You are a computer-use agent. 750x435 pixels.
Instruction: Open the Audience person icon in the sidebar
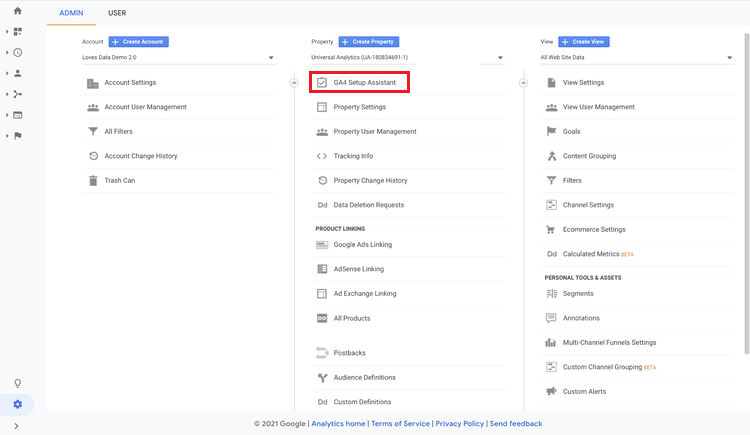click(x=18, y=73)
